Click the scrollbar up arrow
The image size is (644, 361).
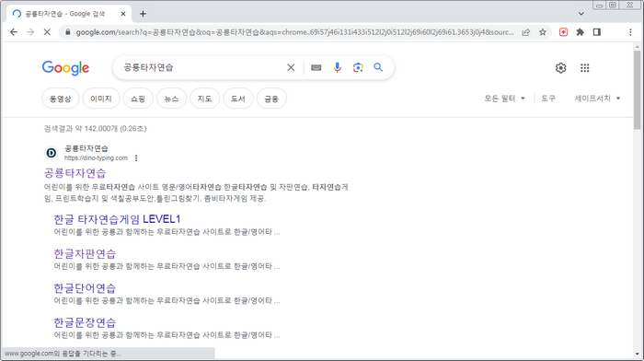(637, 46)
